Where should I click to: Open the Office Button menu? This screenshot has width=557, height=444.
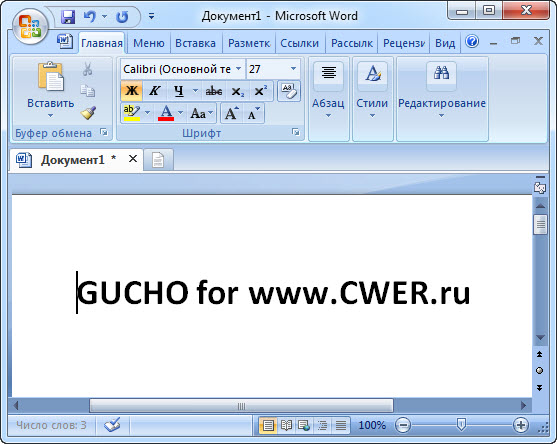coord(30,26)
